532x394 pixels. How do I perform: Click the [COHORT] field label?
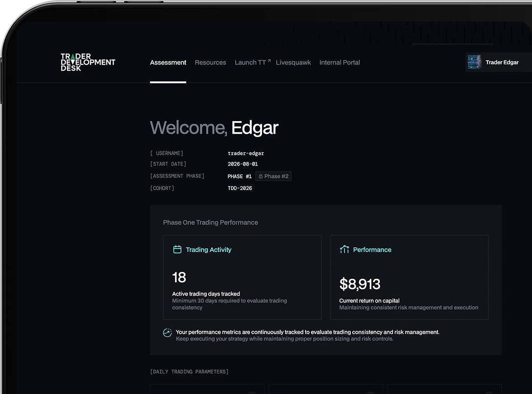[x=162, y=188]
